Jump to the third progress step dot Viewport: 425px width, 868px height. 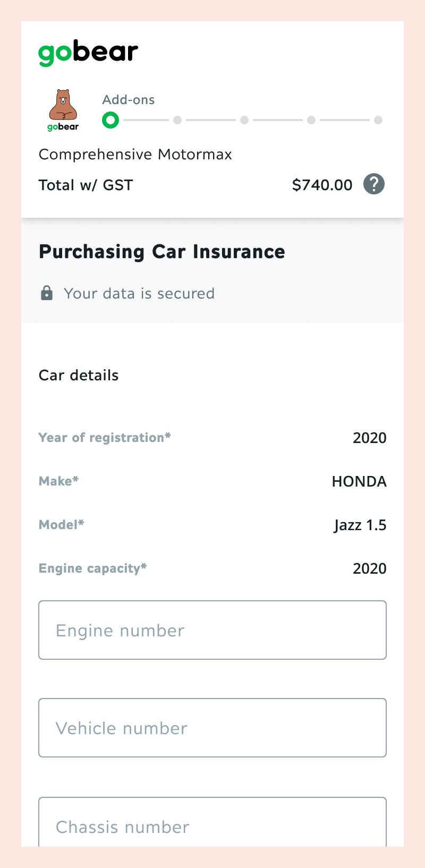coord(244,120)
